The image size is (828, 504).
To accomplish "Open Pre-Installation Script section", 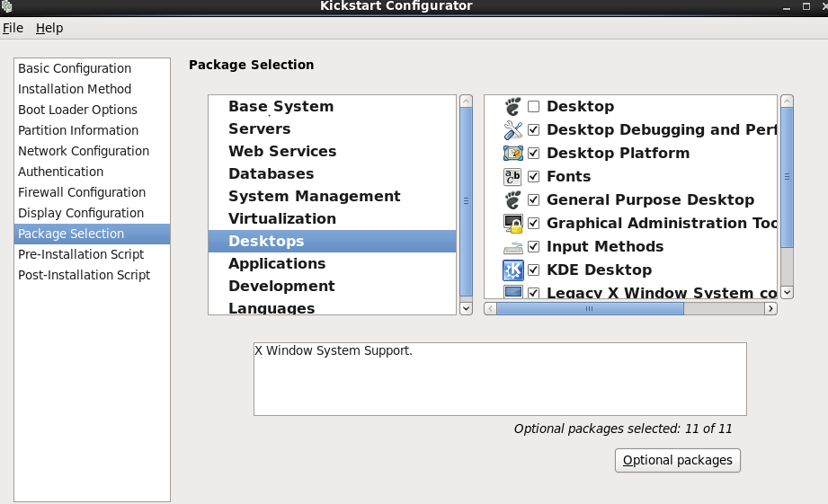I will (92, 254).
